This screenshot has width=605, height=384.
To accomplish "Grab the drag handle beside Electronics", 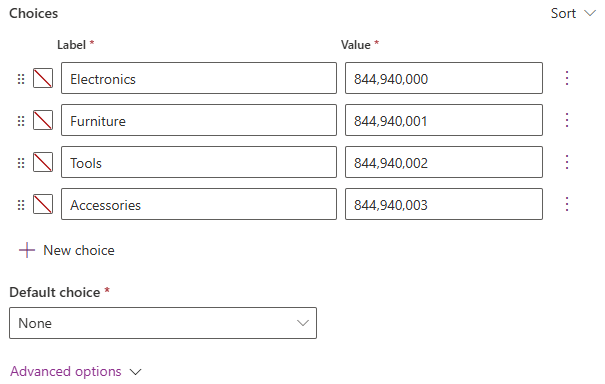I will tap(21, 79).
